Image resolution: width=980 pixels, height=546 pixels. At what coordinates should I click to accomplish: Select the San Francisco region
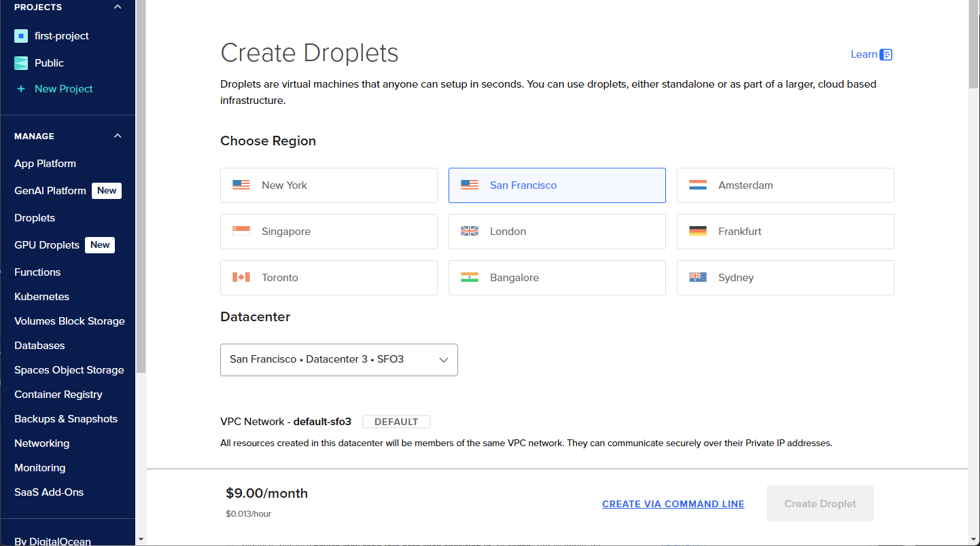coord(557,185)
